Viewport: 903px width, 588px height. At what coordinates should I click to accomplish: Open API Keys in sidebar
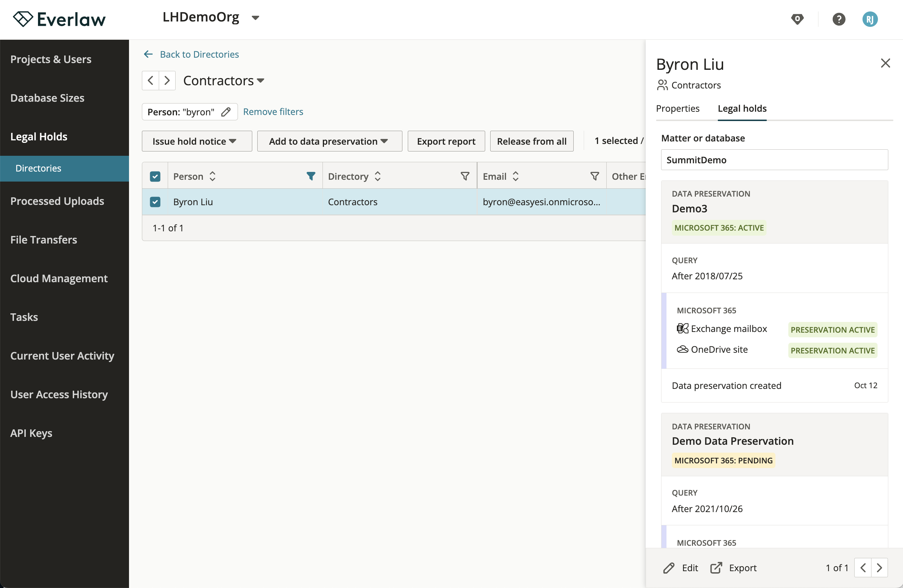click(x=31, y=433)
